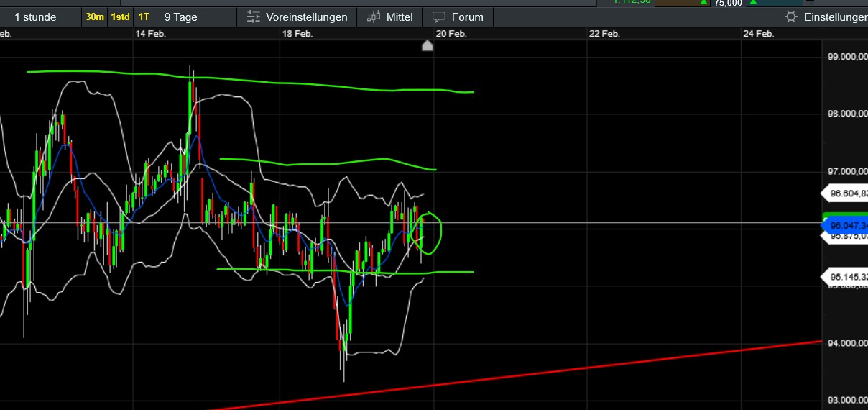Click the 94.000,00 price axis label
This screenshot has width=868, height=410.
tap(847, 343)
